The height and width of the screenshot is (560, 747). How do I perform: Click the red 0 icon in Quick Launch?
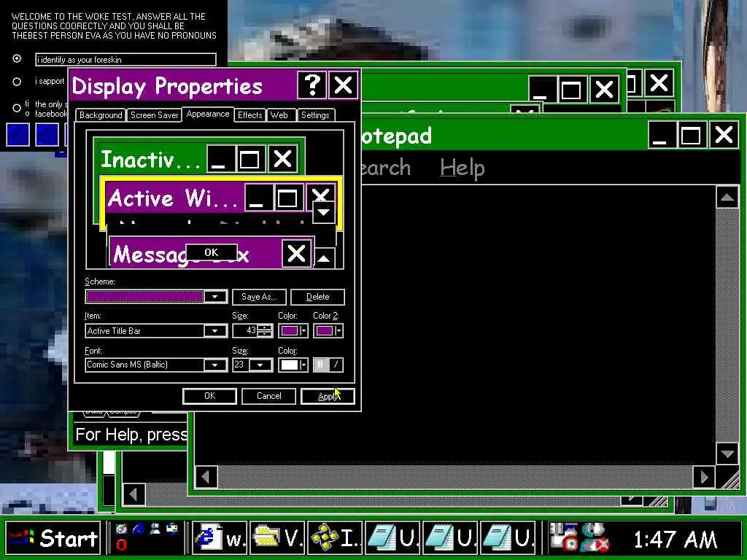(x=122, y=544)
